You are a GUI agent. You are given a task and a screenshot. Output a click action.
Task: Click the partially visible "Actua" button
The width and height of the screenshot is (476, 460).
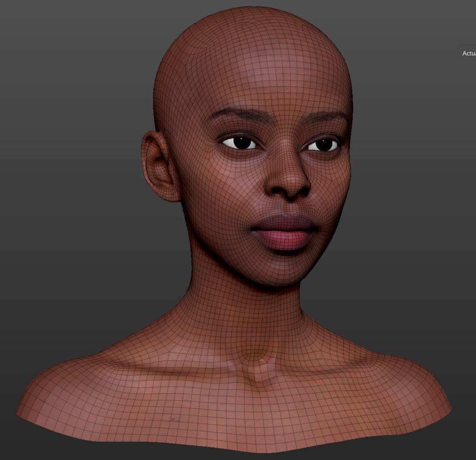467,54
